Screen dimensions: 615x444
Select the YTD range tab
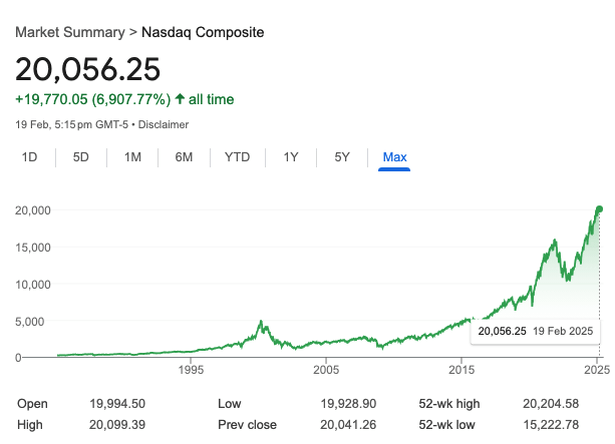237,157
